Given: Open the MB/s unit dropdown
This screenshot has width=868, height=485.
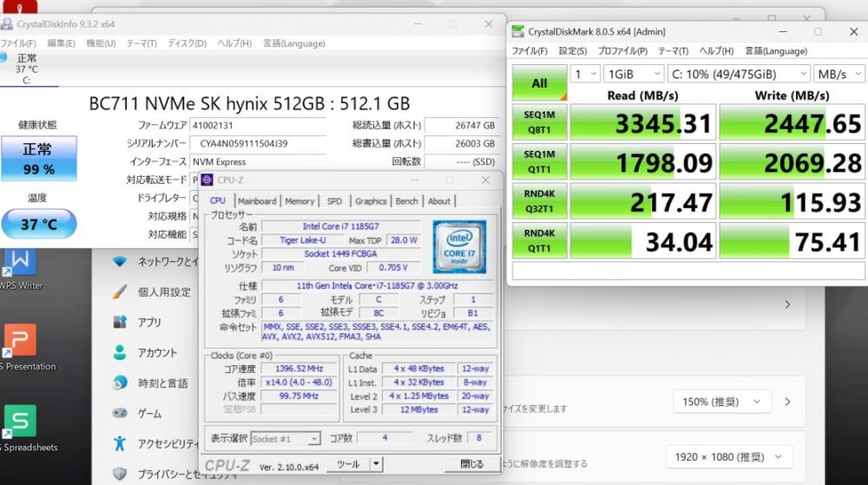Looking at the screenshot, I should click(839, 74).
